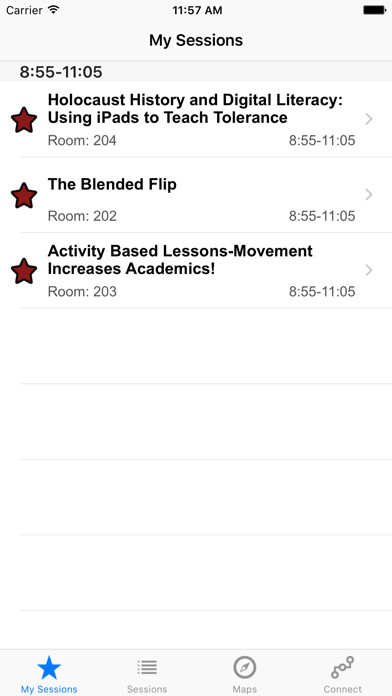Open The Blended Flip session title
This screenshot has width=392, height=696.
coord(112,184)
